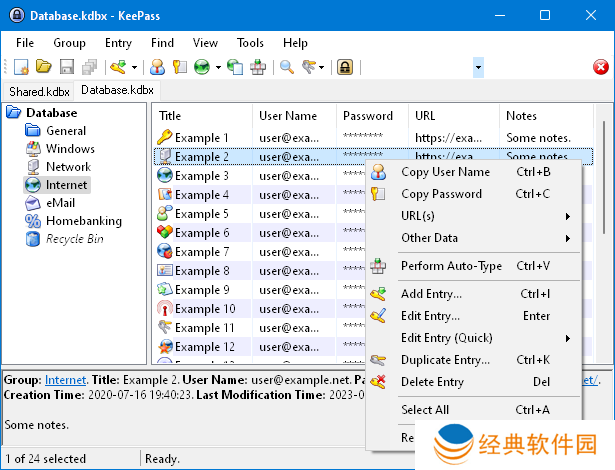Screen dimensions: 615x470
Task: Open the Entry menu
Action: click(118, 43)
